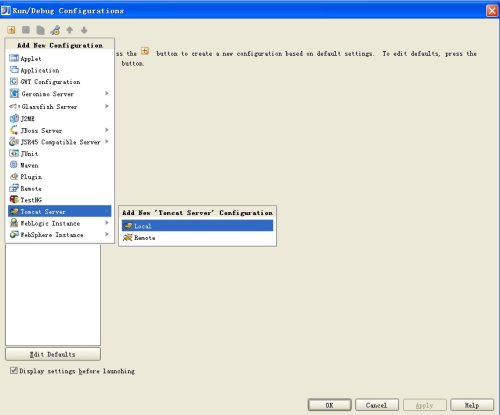Click the Glassfish Server fish icon
Screen dimensions: 500x415
[x=14, y=106]
